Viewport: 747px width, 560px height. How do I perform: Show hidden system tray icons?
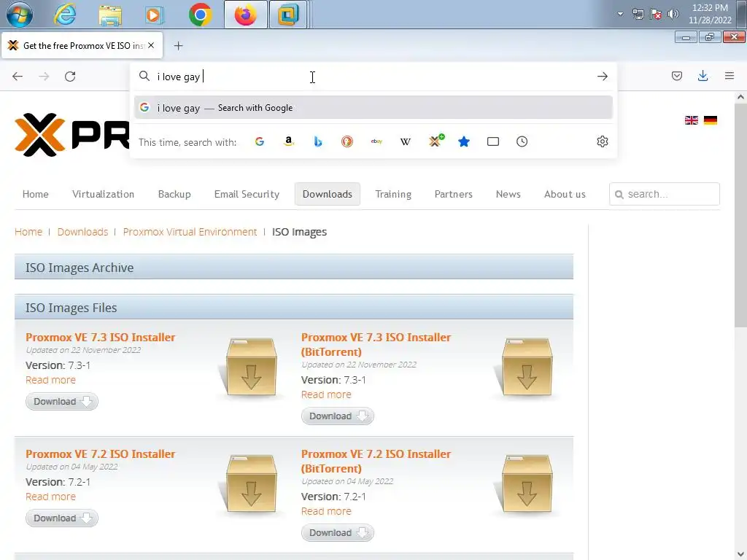[x=620, y=14]
